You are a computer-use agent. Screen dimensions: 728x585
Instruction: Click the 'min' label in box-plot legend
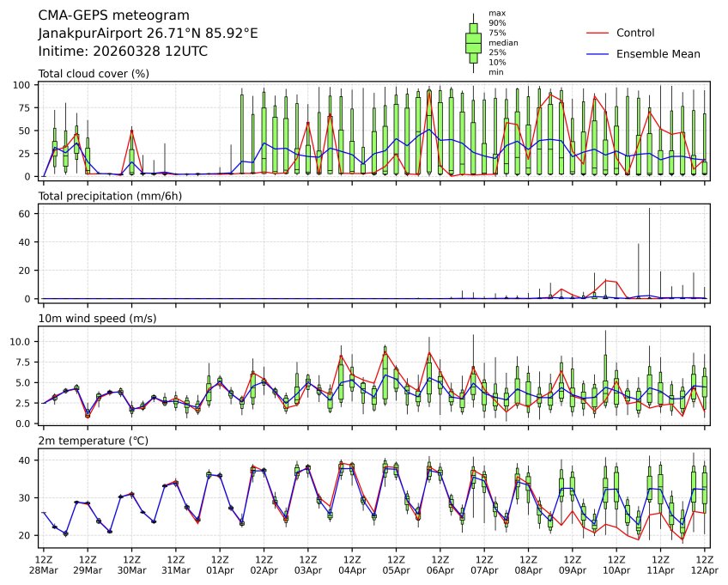point(495,72)
